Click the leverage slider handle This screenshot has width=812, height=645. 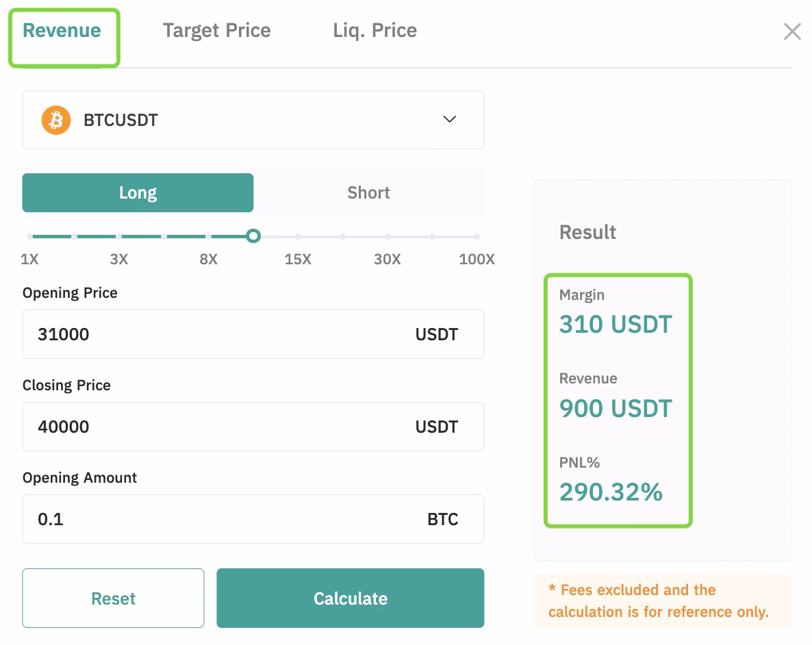pyautogui.click(x=253, y=236)
